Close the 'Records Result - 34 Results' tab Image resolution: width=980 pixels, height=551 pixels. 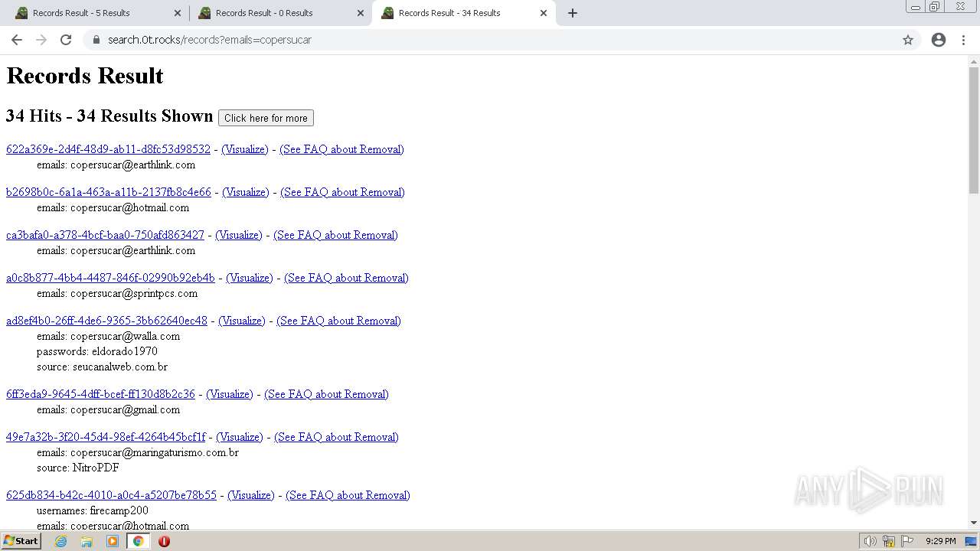(544, 13)
